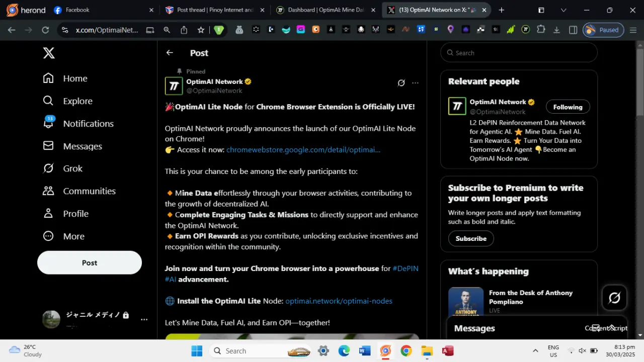Open More options circle icon in sidebar
644x362 pixels.
(48, 236)
